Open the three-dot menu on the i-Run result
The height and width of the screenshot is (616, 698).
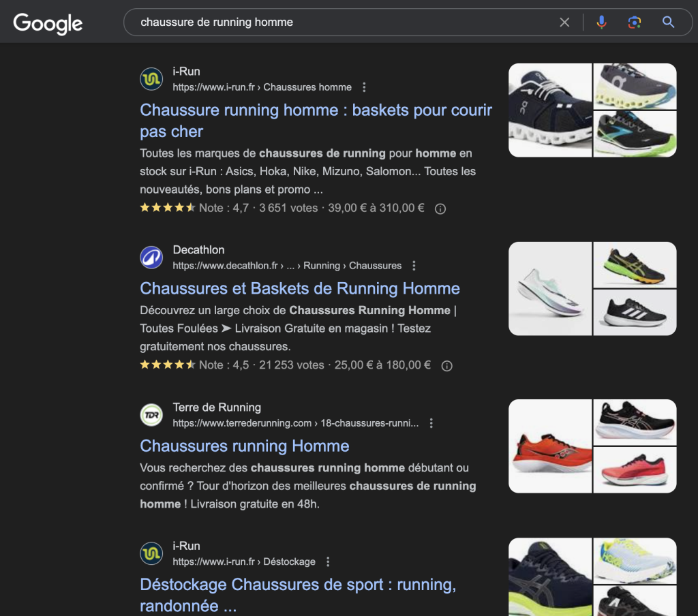pyautogui.click(x=365, y=87)
